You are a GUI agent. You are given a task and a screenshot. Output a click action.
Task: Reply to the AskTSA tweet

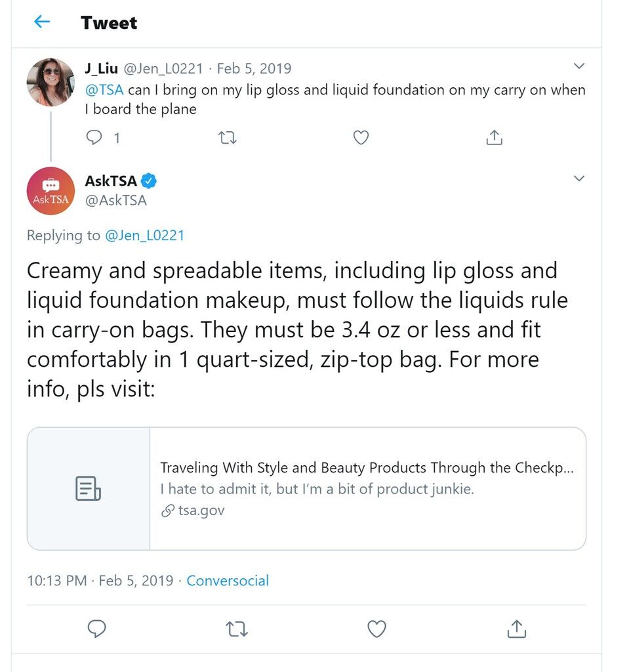96,629
